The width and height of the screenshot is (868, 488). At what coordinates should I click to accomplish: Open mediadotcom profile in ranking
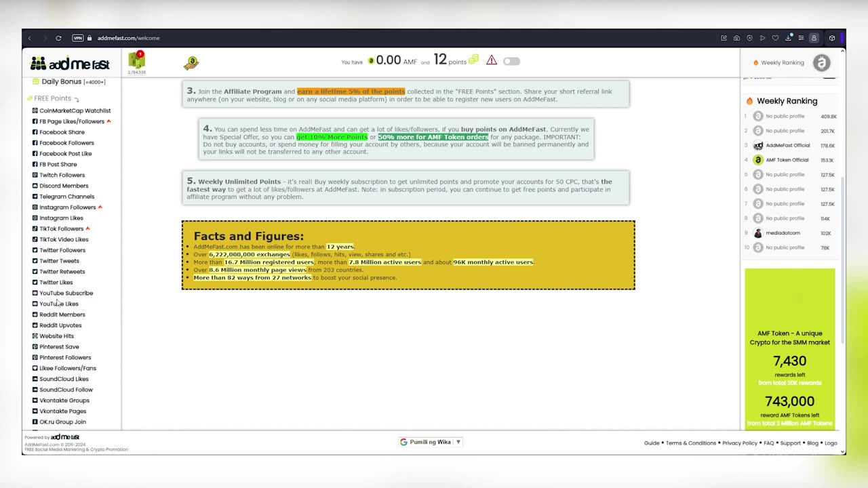[x=783, y=233]
